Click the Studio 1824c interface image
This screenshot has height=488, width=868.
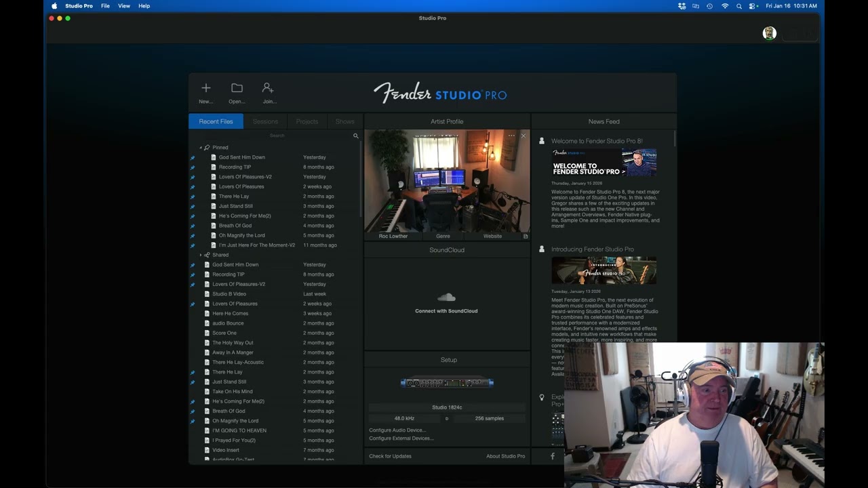(x=447, y=383)
